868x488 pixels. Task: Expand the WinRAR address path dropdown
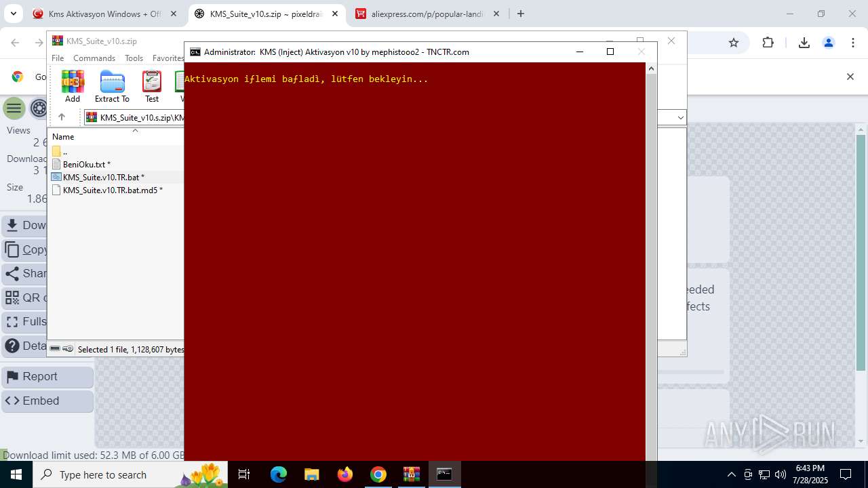pyautogui.click(x=680, y=118)
